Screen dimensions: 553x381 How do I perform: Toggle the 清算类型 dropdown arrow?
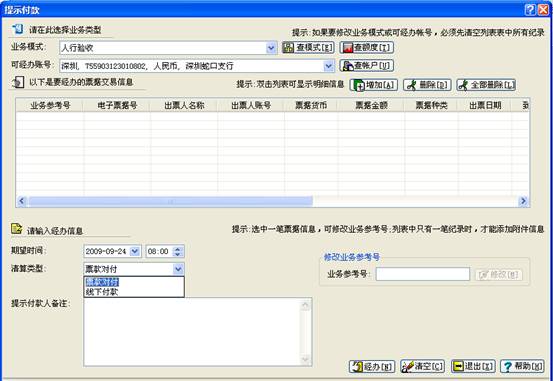point(178,270)
